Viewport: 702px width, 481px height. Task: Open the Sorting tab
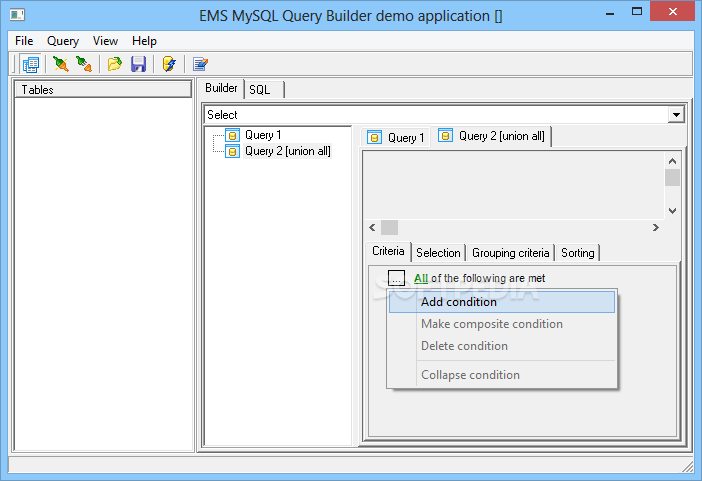tap(578, 253)
